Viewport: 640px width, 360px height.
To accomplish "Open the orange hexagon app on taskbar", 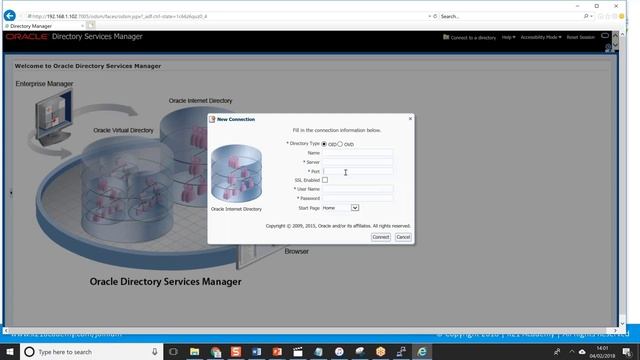I will tap(380, 352).
